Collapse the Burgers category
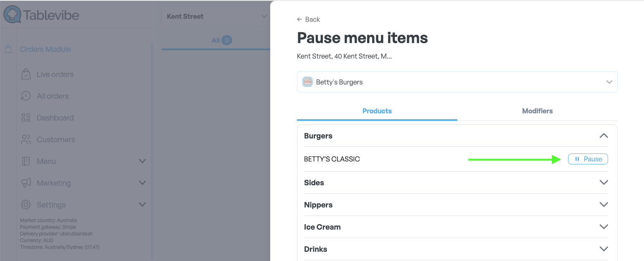 coord(603,136)
